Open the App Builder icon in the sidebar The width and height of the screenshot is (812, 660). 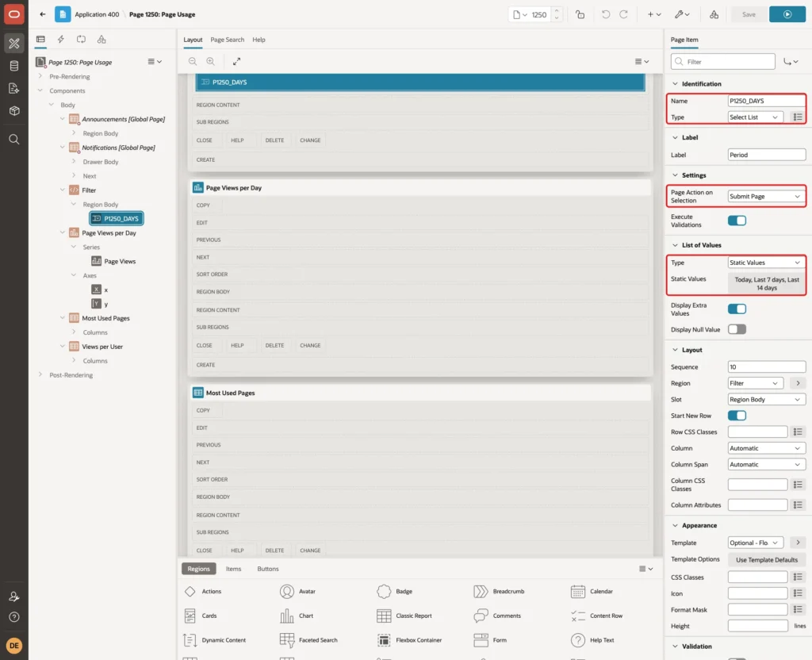(x=14, y=44)
